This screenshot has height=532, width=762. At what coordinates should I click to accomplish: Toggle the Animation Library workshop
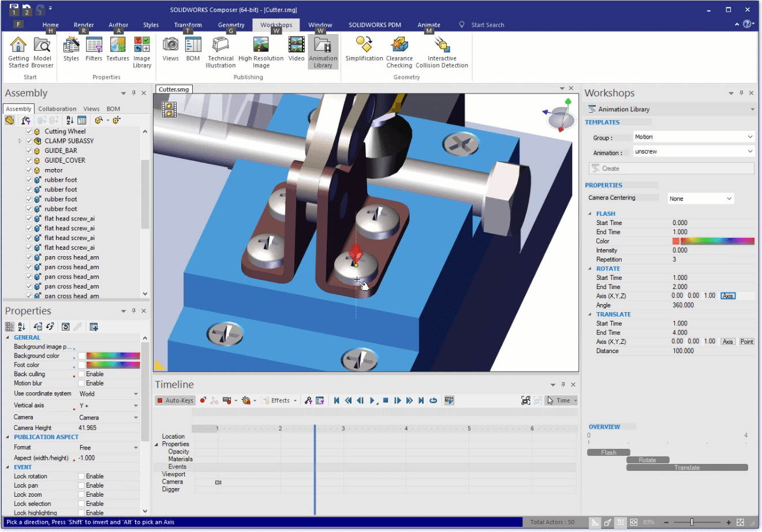[x=323, y=52]
